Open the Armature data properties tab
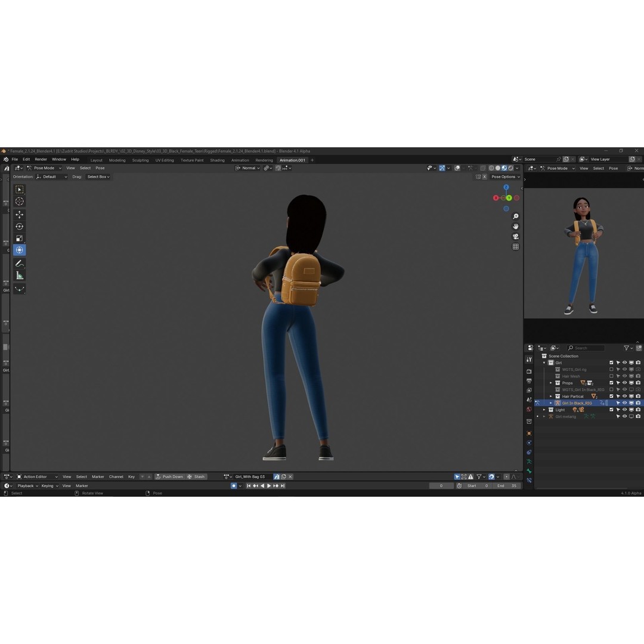 tap(529, 462)
